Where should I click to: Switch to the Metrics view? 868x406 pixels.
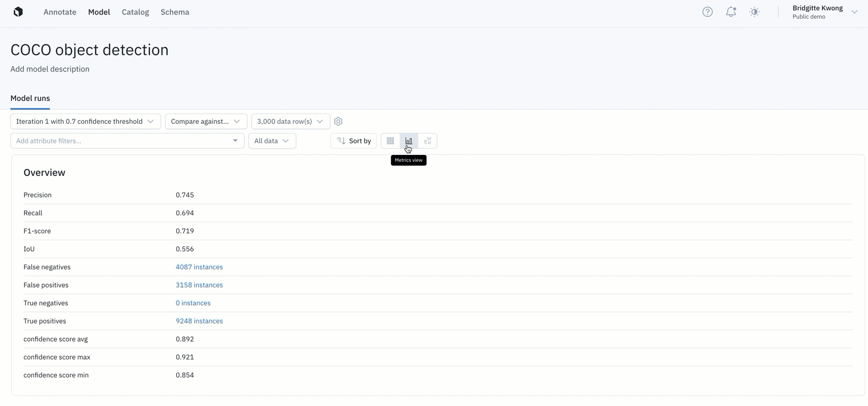409,141
